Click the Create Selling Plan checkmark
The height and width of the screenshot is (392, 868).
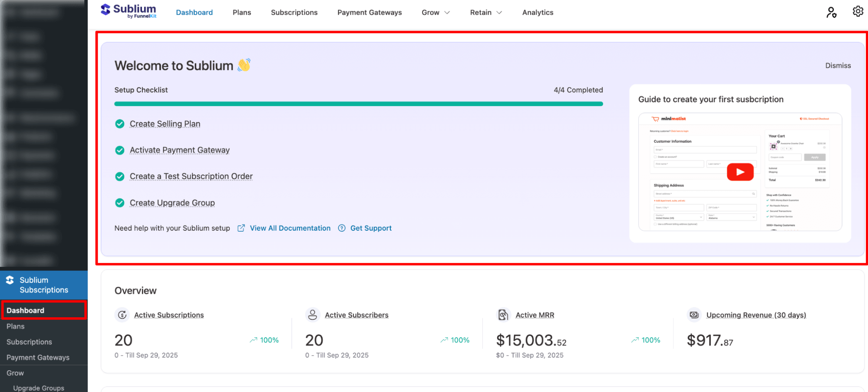(x=120, y=124)
